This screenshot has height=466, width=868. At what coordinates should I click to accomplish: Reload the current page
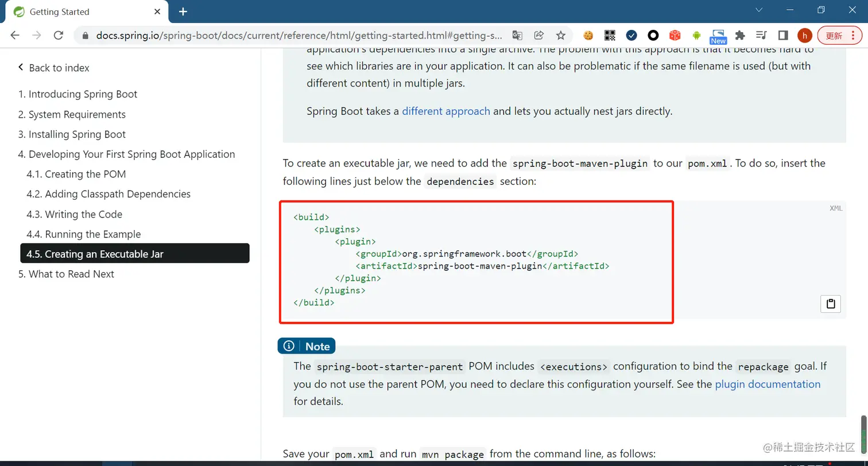58,35
